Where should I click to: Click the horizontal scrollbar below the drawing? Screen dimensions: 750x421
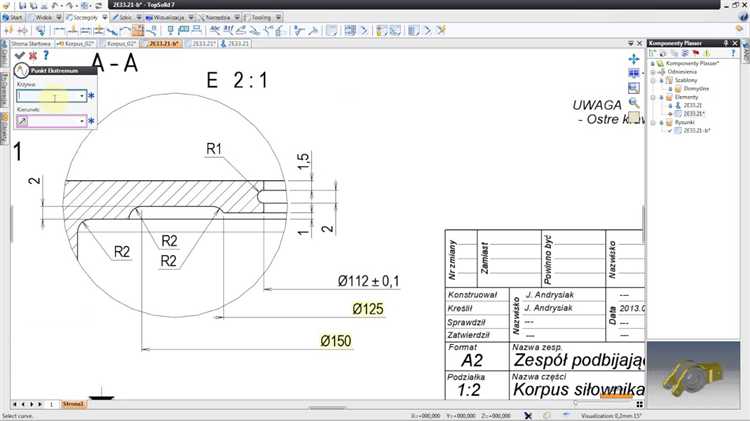[328, 408]
